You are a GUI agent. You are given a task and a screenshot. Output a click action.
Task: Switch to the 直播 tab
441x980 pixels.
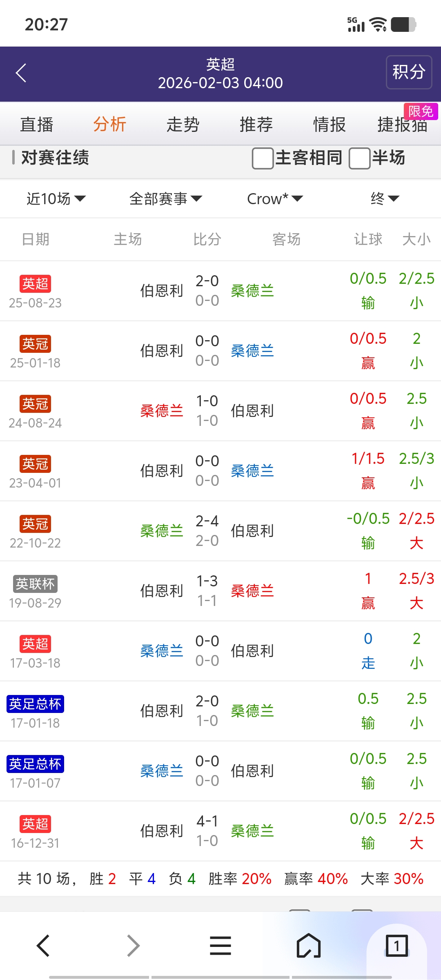coord(37,125)
